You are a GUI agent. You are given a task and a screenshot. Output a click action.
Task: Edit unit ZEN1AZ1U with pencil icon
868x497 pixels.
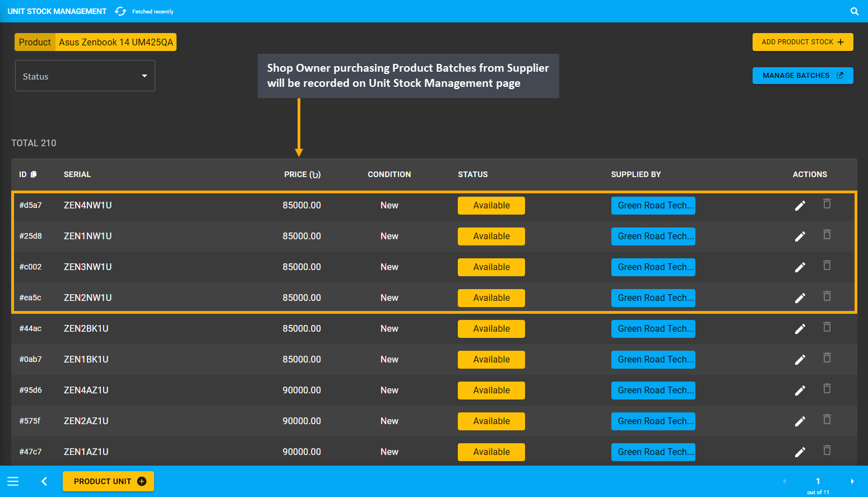800,452
